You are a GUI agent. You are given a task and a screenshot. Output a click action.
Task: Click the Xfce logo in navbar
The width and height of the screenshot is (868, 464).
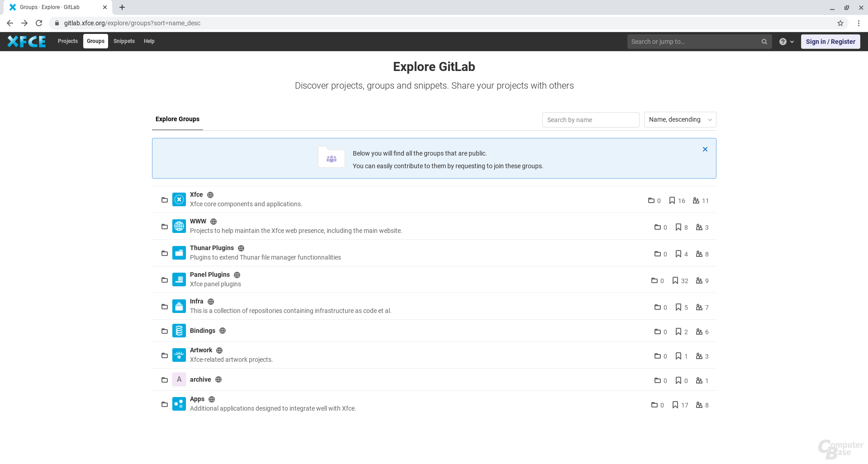click(x=27, y=41)
